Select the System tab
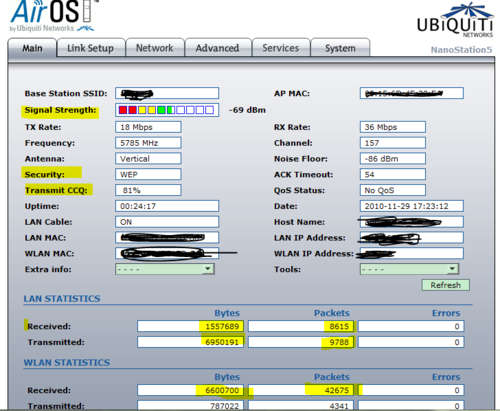Image resolution: width=500 pixels, height=411 pixels. click(340, 48)
